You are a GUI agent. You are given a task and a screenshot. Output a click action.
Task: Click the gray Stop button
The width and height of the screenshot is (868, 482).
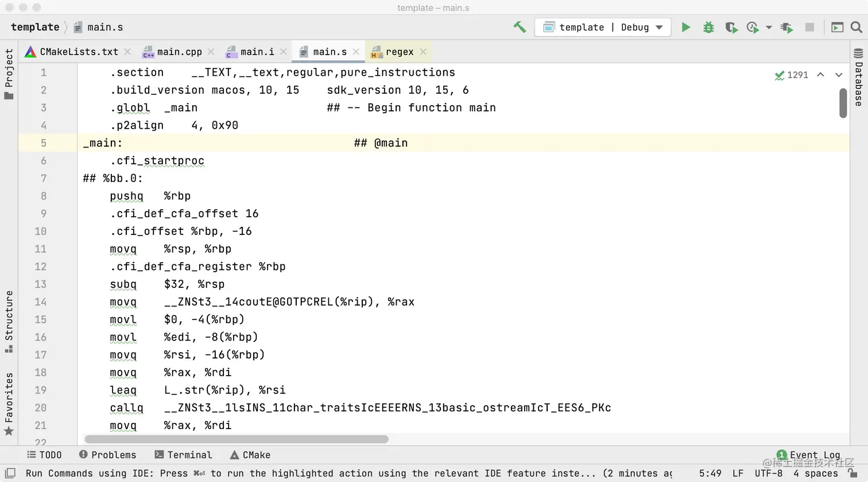[x=809, y=27]
